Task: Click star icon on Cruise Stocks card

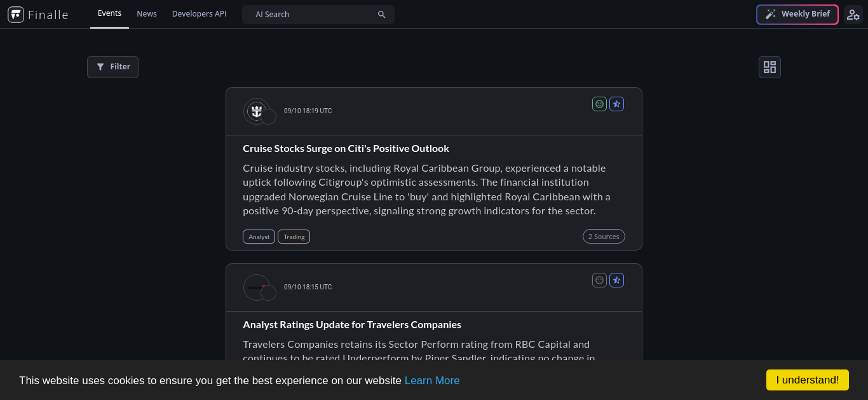Action: [616, 104]
